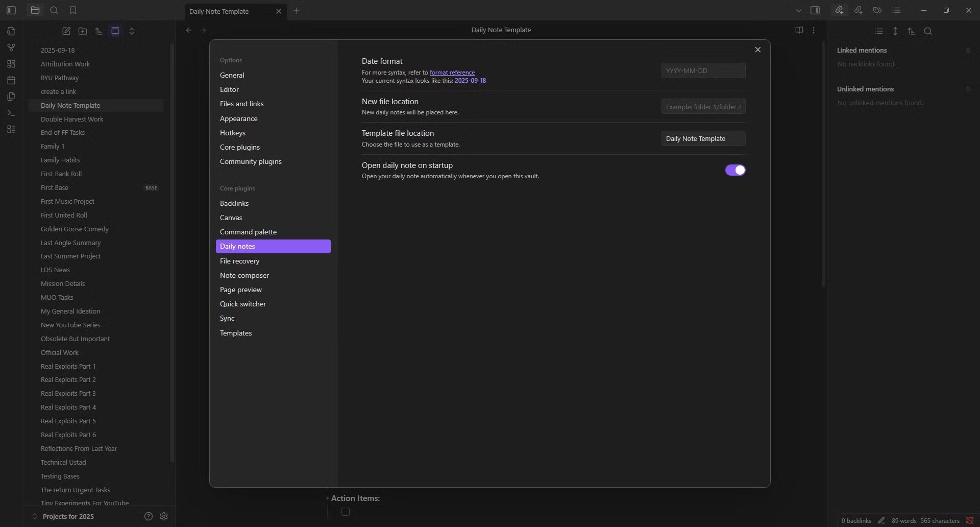Open the tab list dropdown
The image size is (980, 527).
(x=798, y=10)
